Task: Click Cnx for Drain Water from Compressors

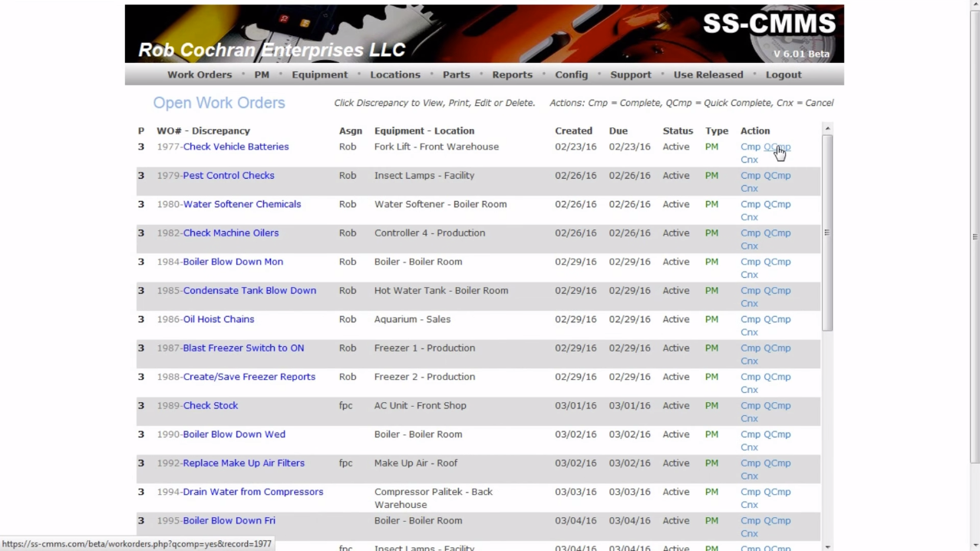Action: [749, 505]
